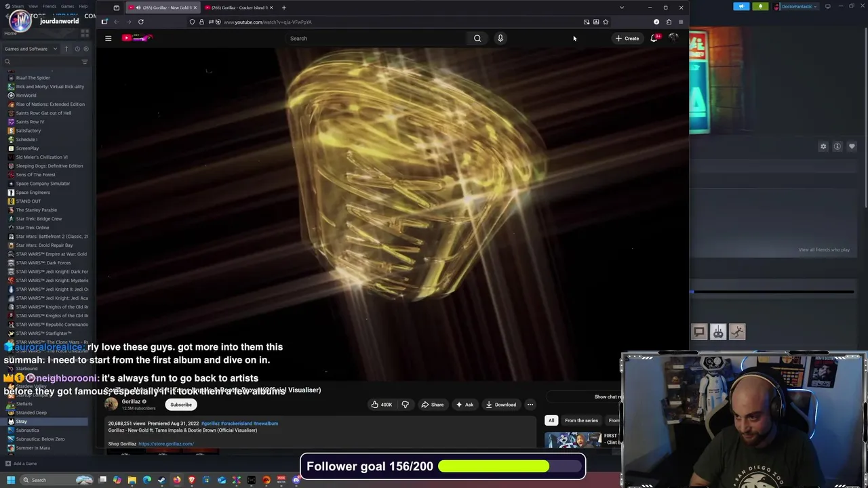Select the From the series chip
The image size is (868, 488).
[581, 420]
